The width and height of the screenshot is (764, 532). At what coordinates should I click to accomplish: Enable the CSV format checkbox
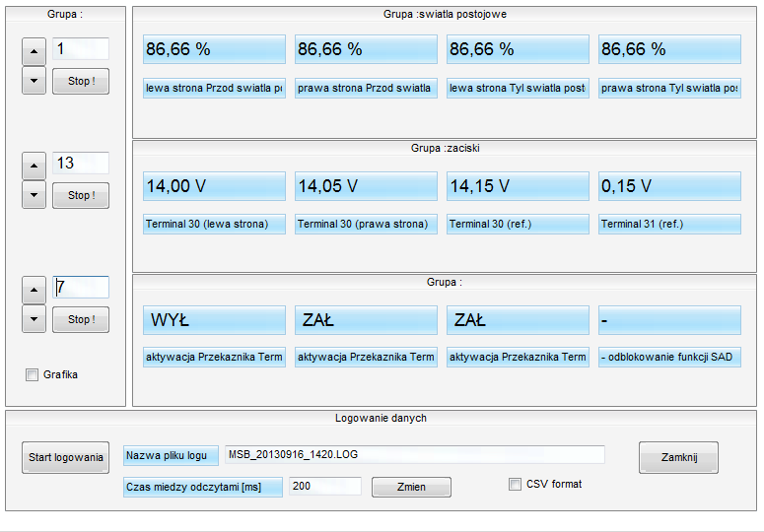(x=515, y=485)
